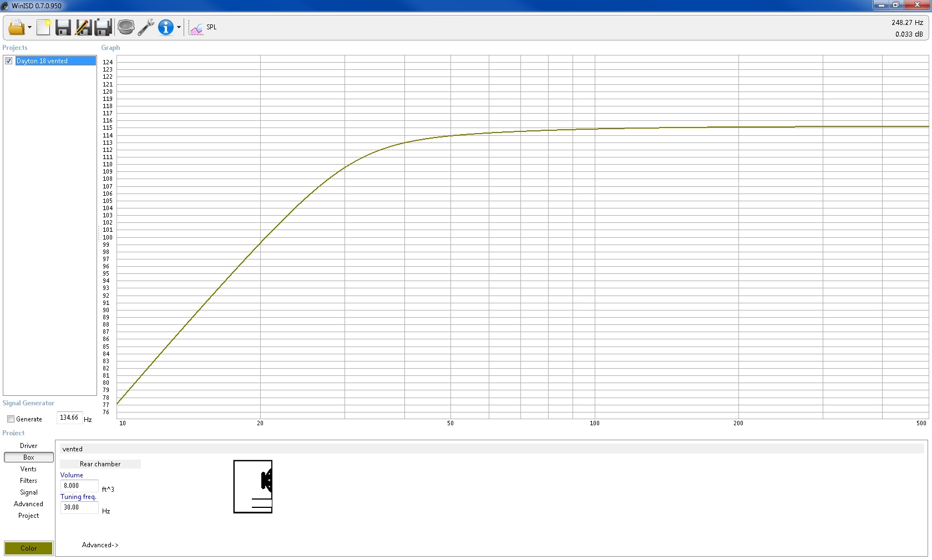Close the WinISD window

916,5
